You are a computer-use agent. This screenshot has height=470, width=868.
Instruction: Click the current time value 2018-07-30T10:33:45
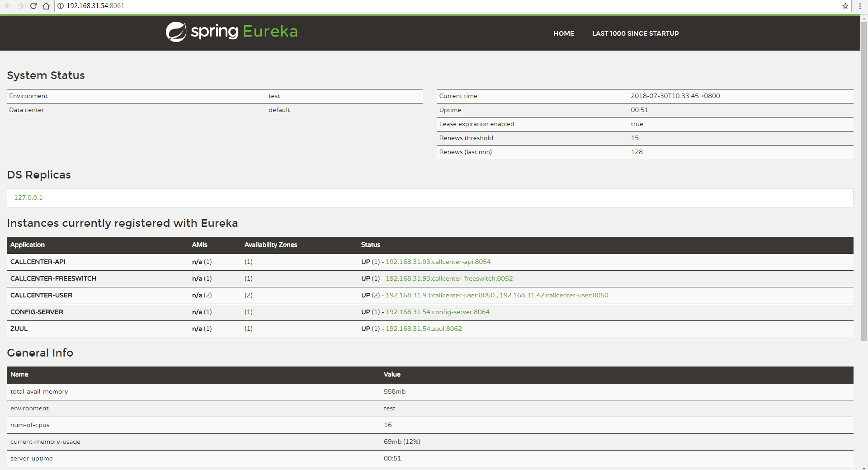pyautogui.click(x=675, y=96)
